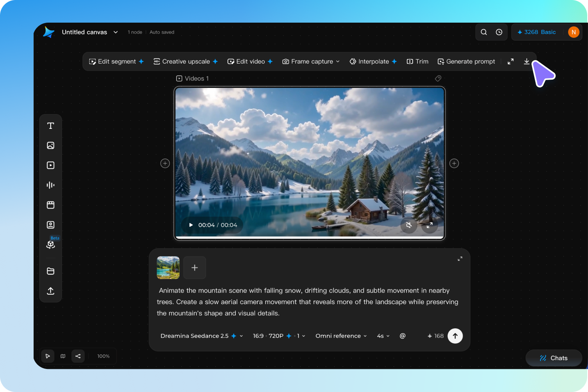The image size is (588, 392).
Task: Select the Audio waveform tool
Action: click(x=50, y=185)
